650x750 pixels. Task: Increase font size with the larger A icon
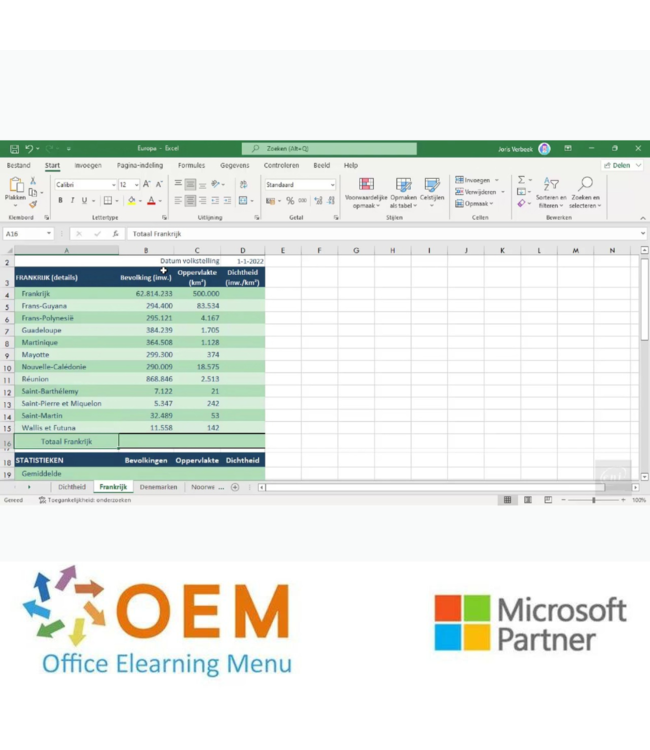(x=146, y=184)
